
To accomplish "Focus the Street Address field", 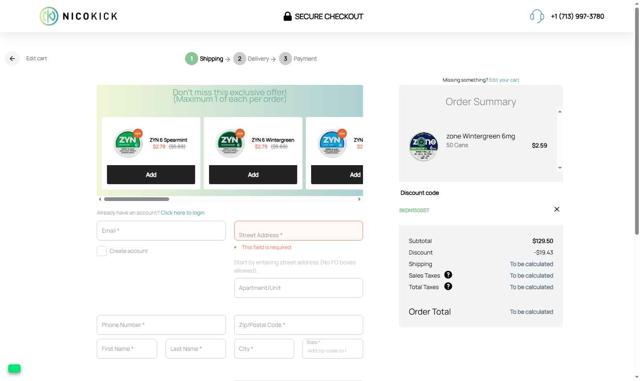I will click(298, 231).
